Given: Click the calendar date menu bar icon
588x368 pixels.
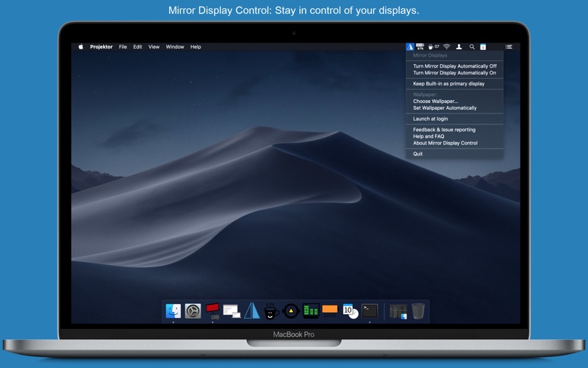Looking at the screenshot, I should click(483, 47).
